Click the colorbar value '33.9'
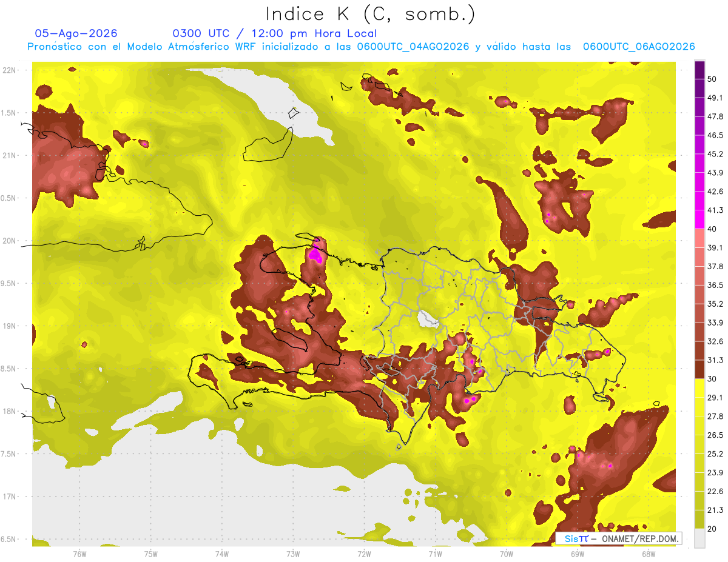Screen dimensions: 728x562 point(715,323)
